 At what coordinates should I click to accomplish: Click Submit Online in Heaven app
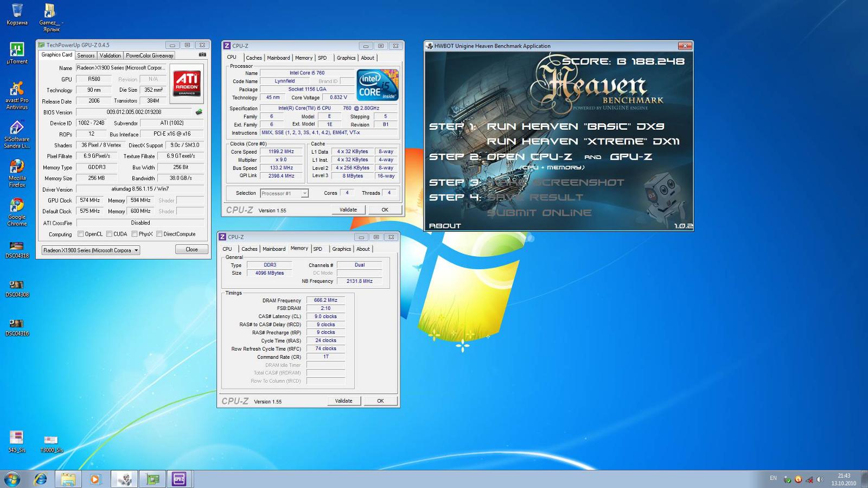539,213
